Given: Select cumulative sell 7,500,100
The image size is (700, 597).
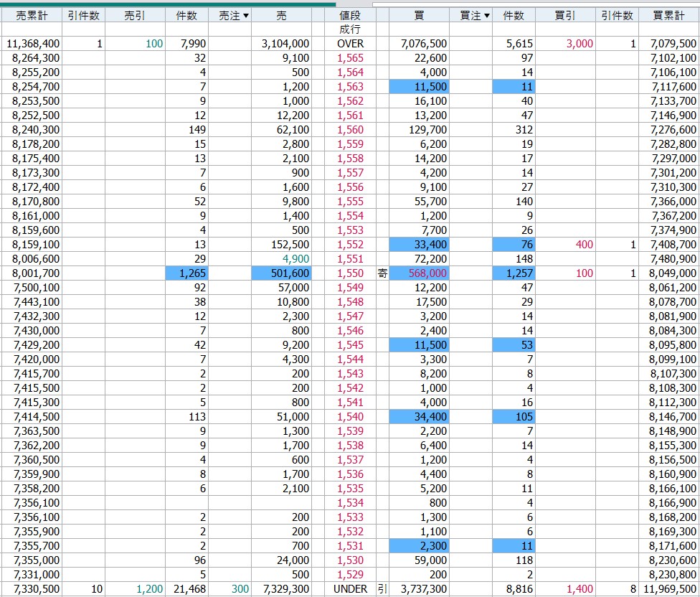Looking at the screenshot, I should coord(36,288).
